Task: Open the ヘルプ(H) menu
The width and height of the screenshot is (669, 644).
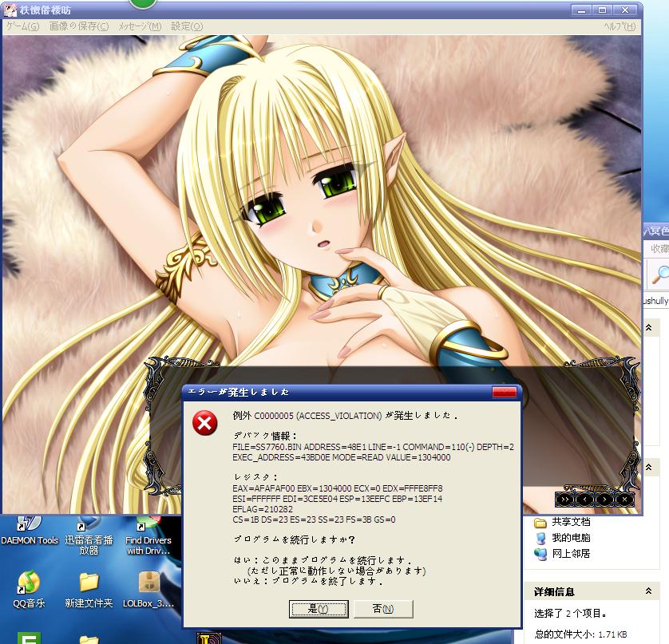Action: click(x=620, y=26)
